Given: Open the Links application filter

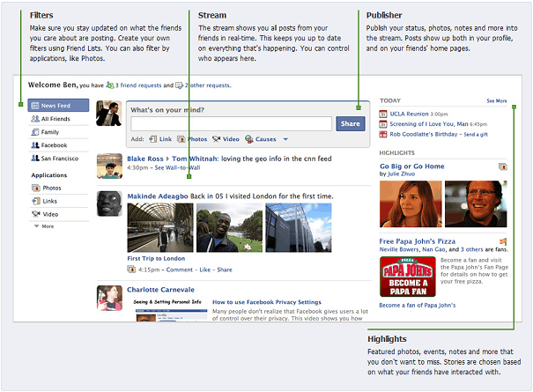Looking at the screenshot, I should [58, 201].
